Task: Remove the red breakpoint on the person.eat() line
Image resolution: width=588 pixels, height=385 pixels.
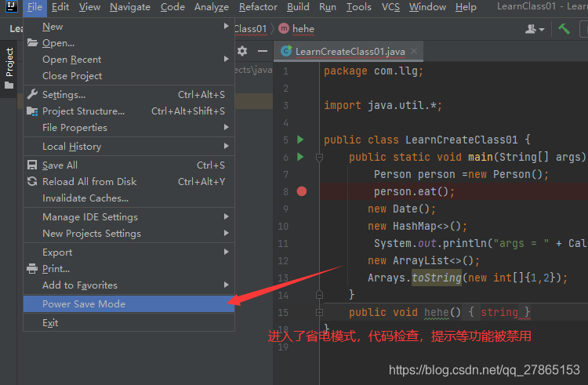Action: coord(302,191)
